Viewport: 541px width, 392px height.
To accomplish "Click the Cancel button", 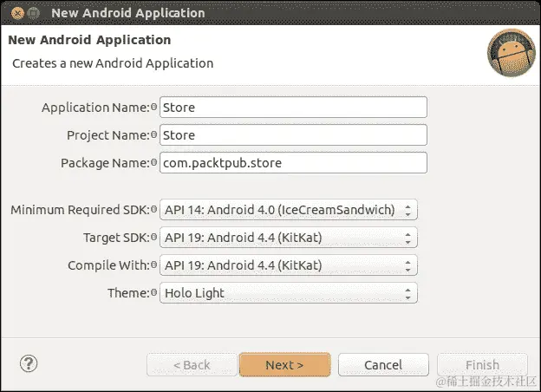I will pos(383,365).
